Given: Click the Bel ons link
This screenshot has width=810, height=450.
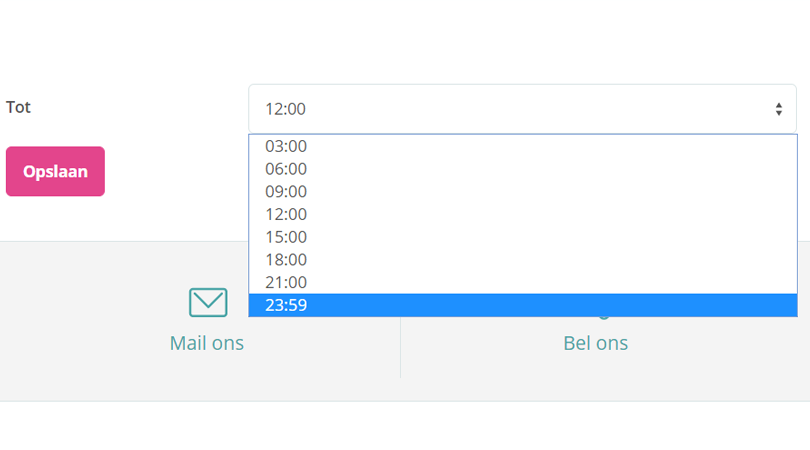Looking at the screenshot, I should click(x=595, y=343).
